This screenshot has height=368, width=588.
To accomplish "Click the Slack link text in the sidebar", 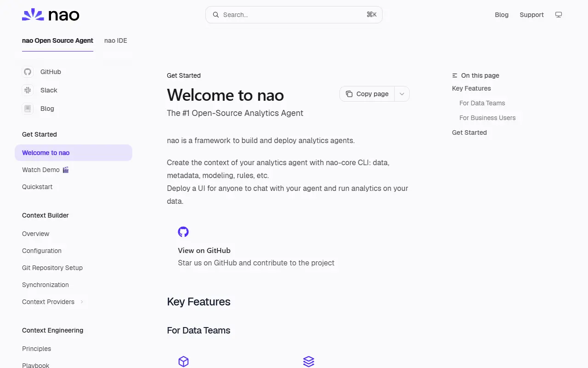I will [49, 90].
